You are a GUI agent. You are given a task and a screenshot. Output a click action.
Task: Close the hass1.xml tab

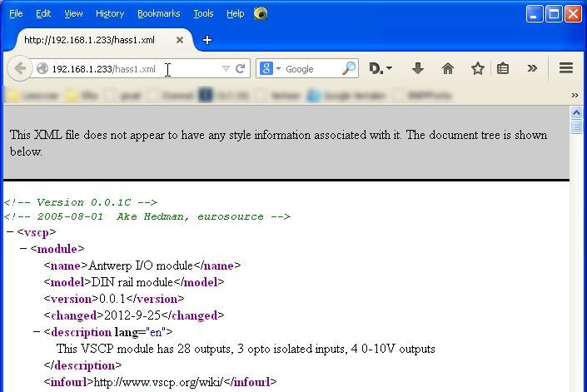click(180, 40)
